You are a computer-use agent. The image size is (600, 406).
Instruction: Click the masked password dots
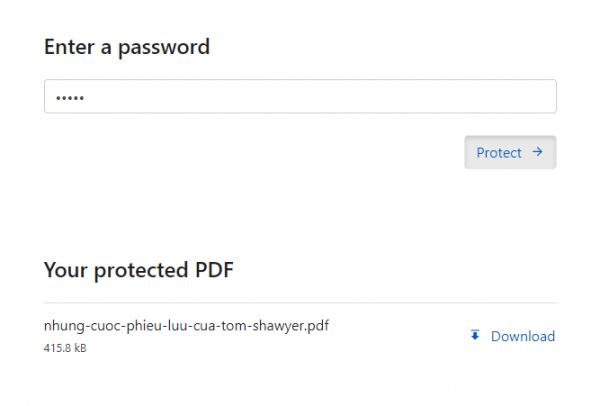[x=70, y=98]
